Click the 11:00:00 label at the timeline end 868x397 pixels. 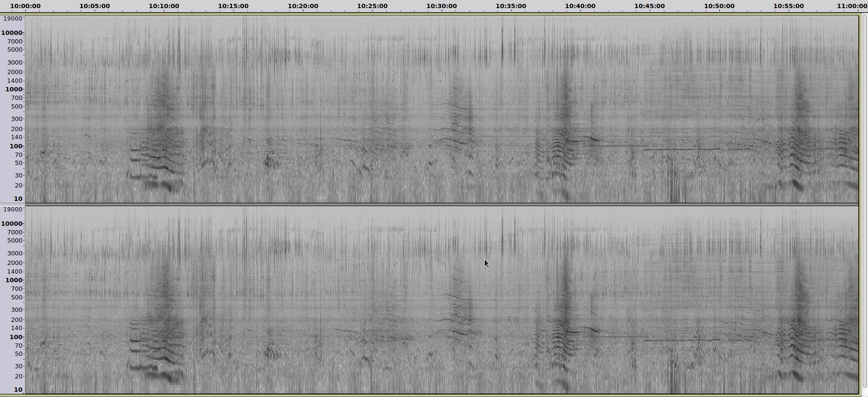852,6
